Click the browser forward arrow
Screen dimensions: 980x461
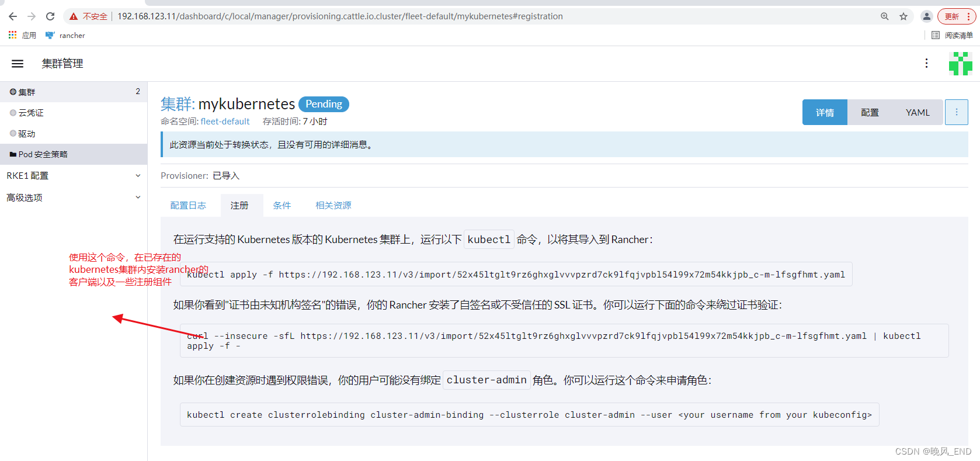[32, 16]
